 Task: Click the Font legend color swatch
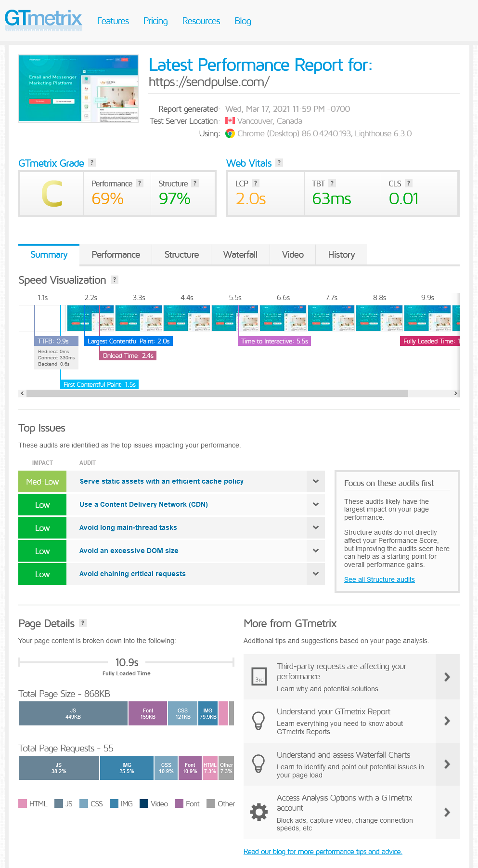click(x=179, y=803)
